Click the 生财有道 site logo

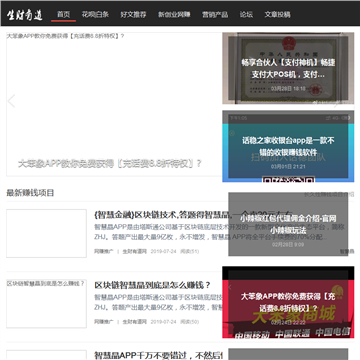pos(25,14)
